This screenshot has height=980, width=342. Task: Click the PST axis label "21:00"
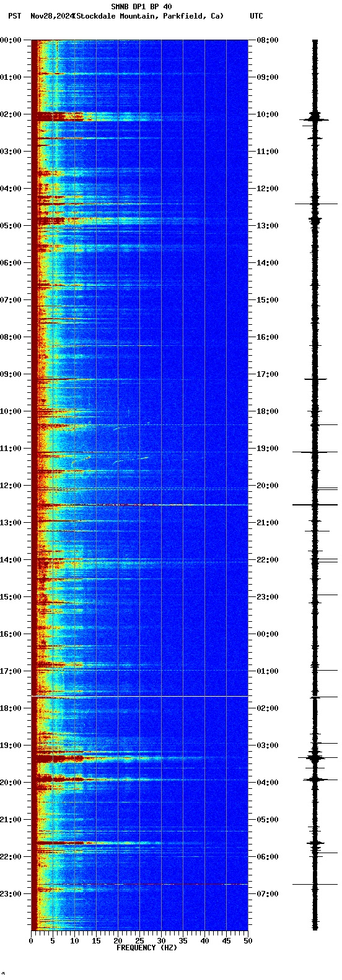(x=11, y=820)
